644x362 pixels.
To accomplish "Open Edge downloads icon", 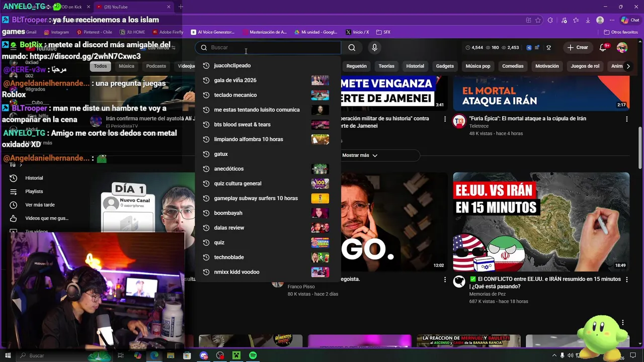I will click(588, 20).
